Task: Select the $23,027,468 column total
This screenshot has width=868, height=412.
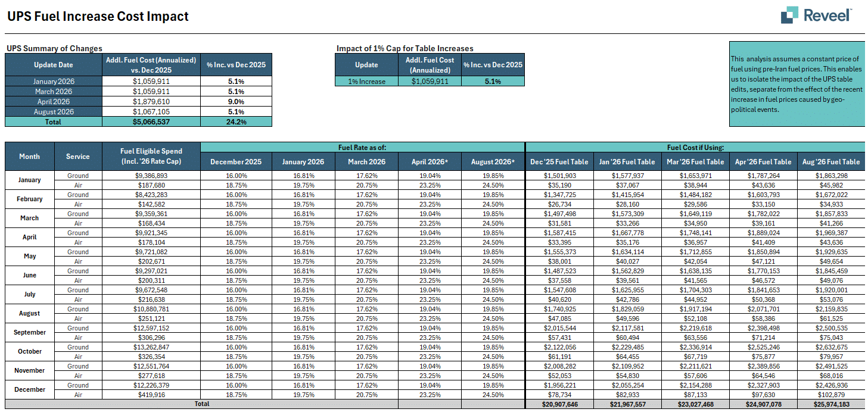Action: [x=695, y=404]
